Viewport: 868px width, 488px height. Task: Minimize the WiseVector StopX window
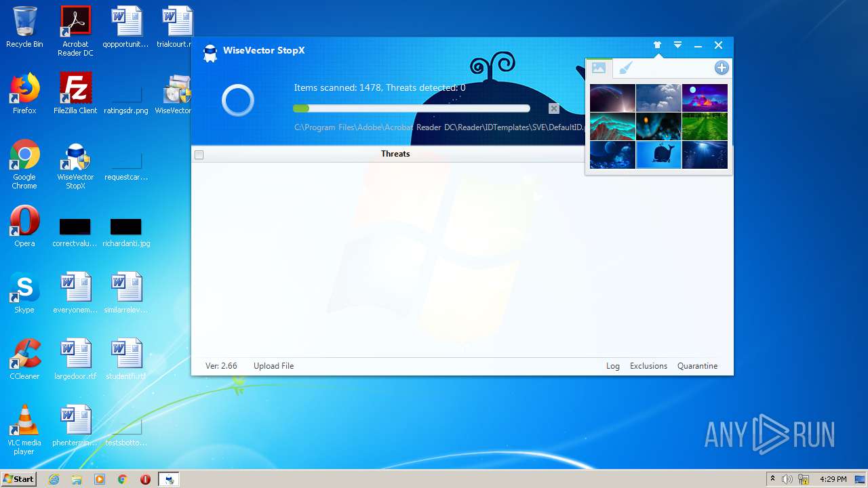click(698, 45)
